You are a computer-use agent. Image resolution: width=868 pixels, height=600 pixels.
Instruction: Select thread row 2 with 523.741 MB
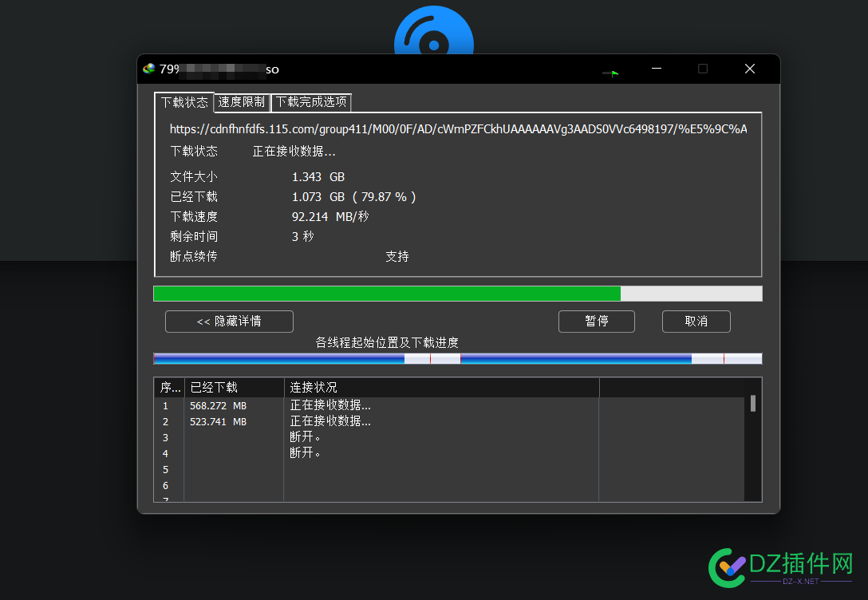coord(449,422)
